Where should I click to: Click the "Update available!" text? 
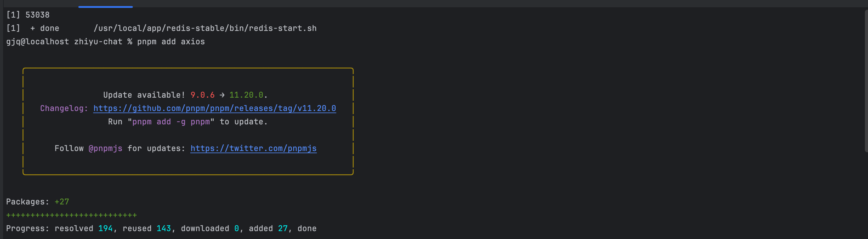[x=144, y=95]
